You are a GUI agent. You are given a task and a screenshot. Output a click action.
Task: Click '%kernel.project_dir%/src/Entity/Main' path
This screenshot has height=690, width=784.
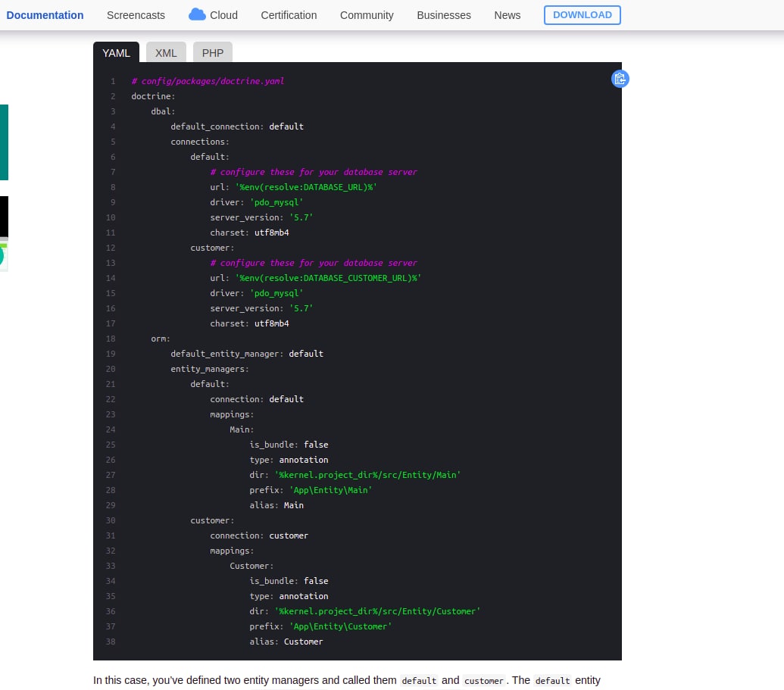click(x=367, y=475)
